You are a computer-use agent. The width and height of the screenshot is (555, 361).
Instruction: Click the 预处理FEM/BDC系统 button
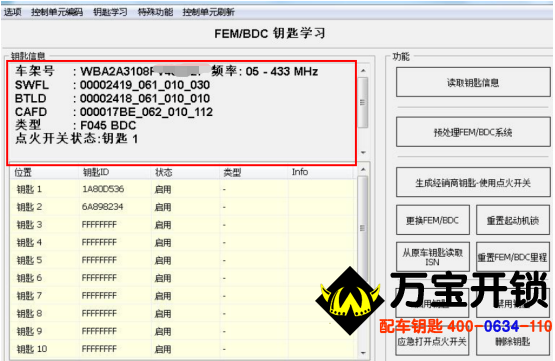coord(473,132)
